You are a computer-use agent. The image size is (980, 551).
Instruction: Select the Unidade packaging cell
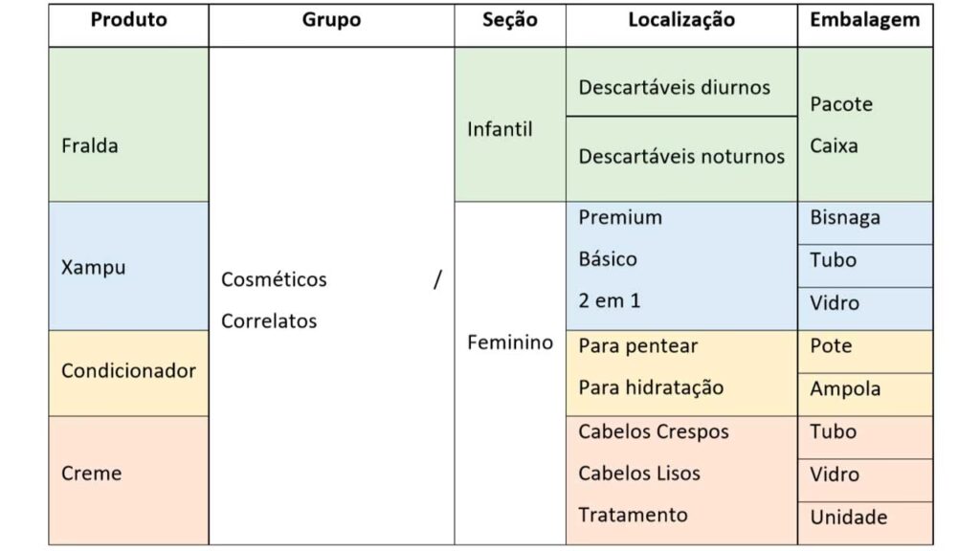point(849,518)
